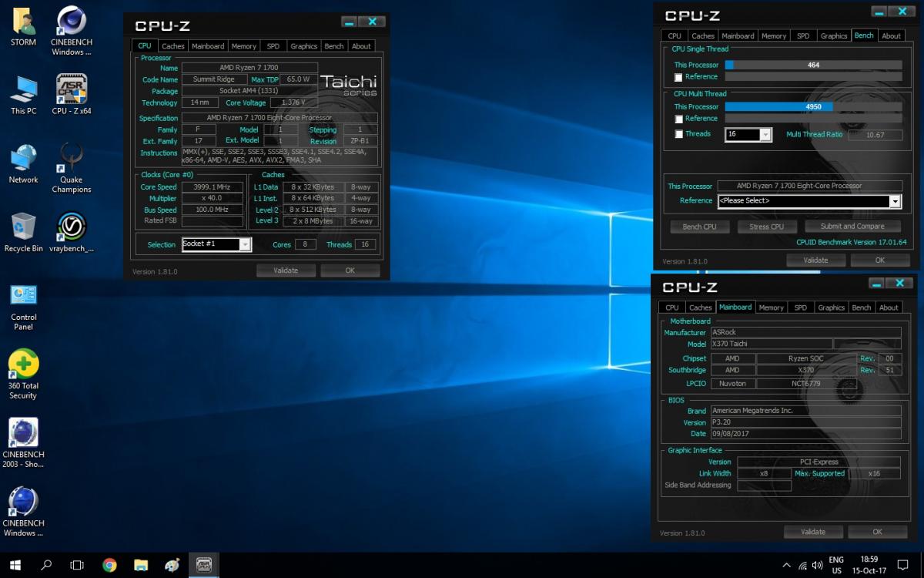The height and width of the screenshot is (578, 924).
Task: Select the active CPU-Z taskbar icon
Action: pos(204,565)
